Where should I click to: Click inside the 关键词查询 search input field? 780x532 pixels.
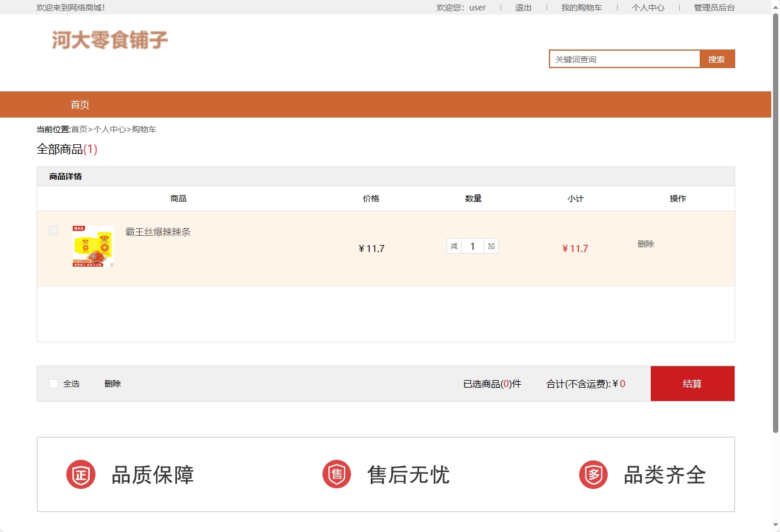[x=623, y=58]
